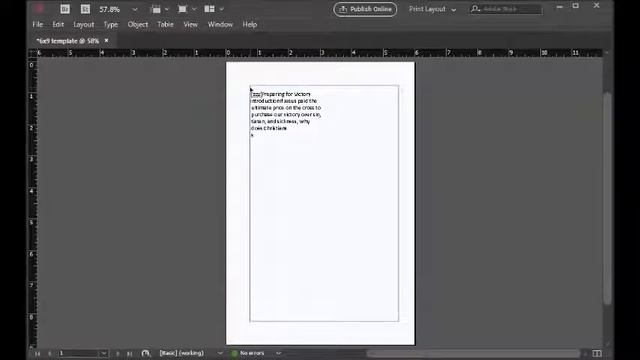Open the Object menu
This screenshot has height=360, width=640.
(138, 24)
